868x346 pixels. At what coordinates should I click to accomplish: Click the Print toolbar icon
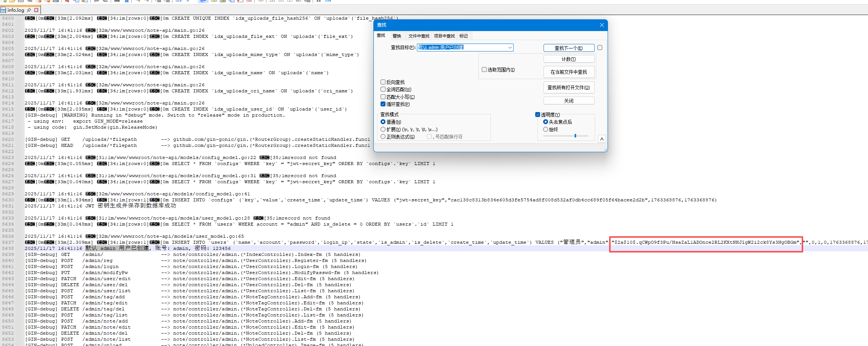click(x=56, y=2)
